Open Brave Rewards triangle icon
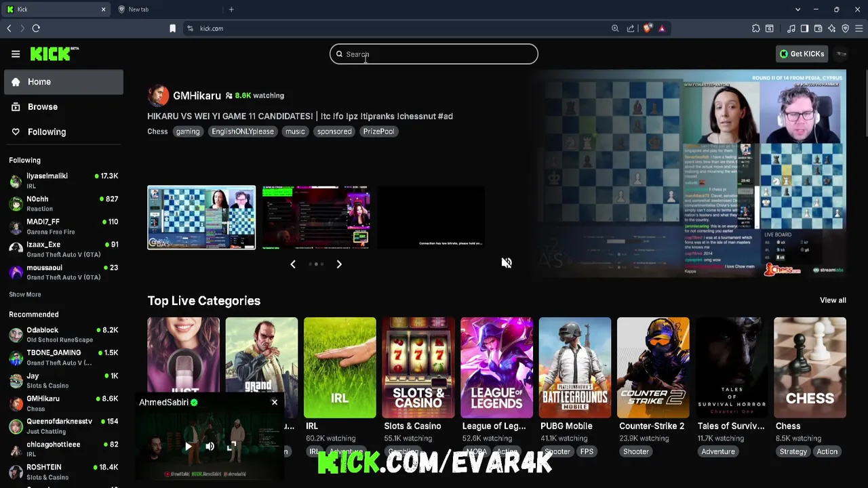 click(662, 28)
